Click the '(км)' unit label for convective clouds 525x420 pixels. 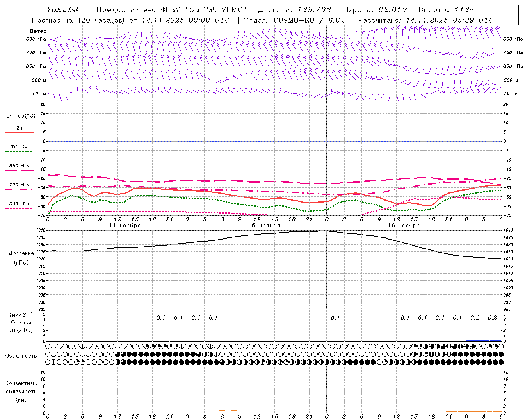coord(21,399)
